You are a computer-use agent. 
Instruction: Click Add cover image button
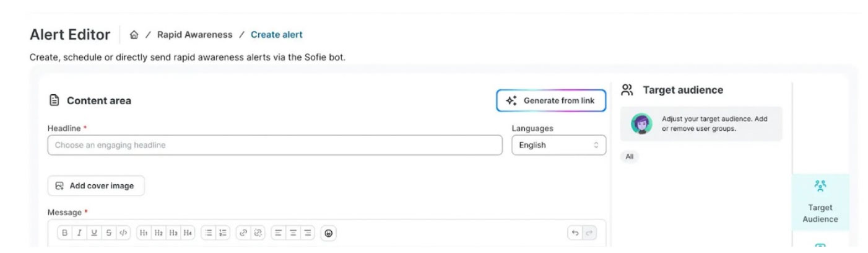(x=96, y=185)
